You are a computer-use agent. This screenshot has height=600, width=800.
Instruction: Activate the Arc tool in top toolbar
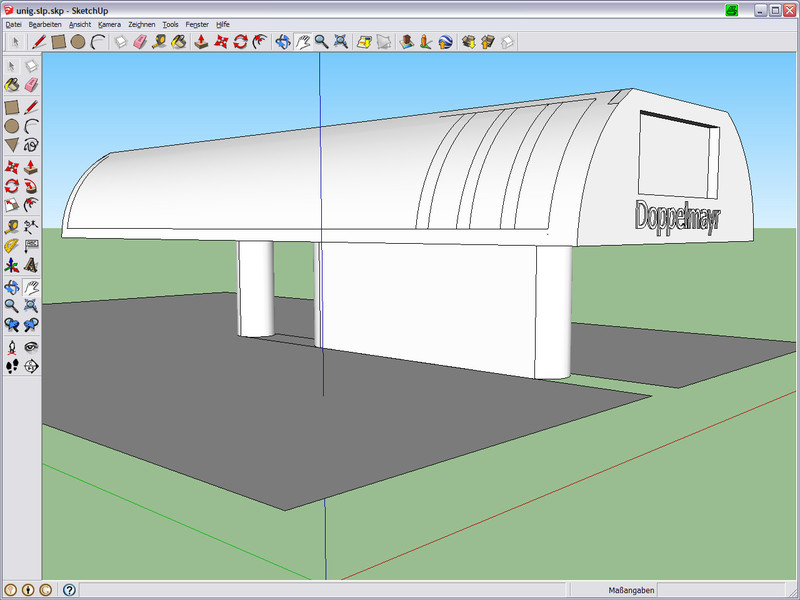(97, 42)
